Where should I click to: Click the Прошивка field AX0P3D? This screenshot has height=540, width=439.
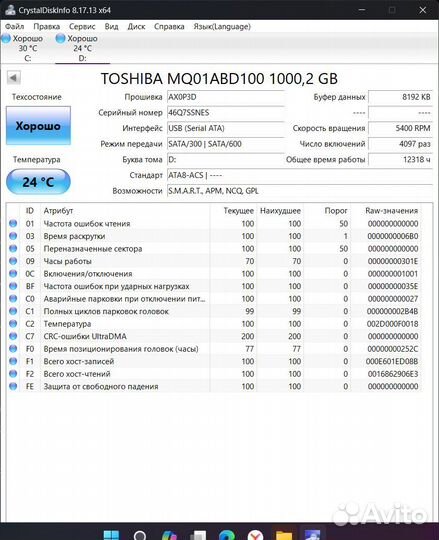(226, 97)
